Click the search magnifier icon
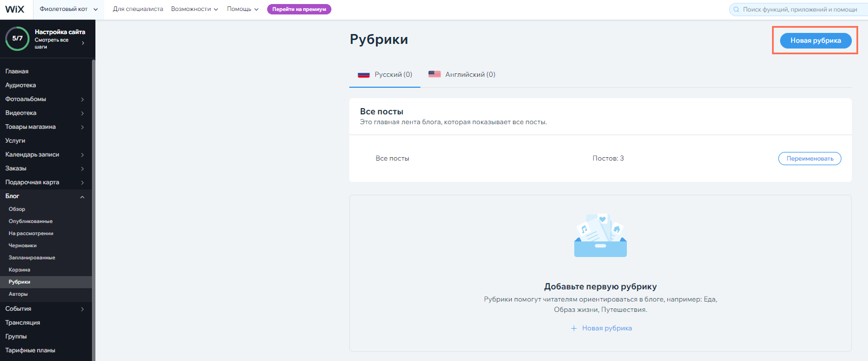The width and height of the screenshot is (868, 361). (737, 10)
